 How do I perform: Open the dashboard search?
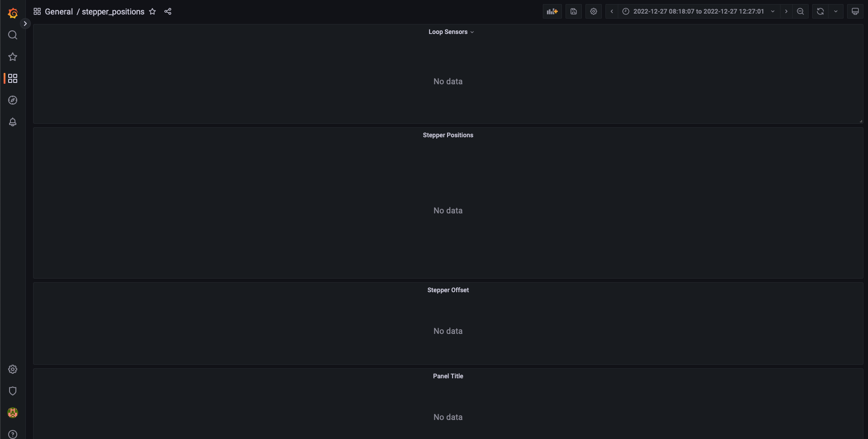12,35
